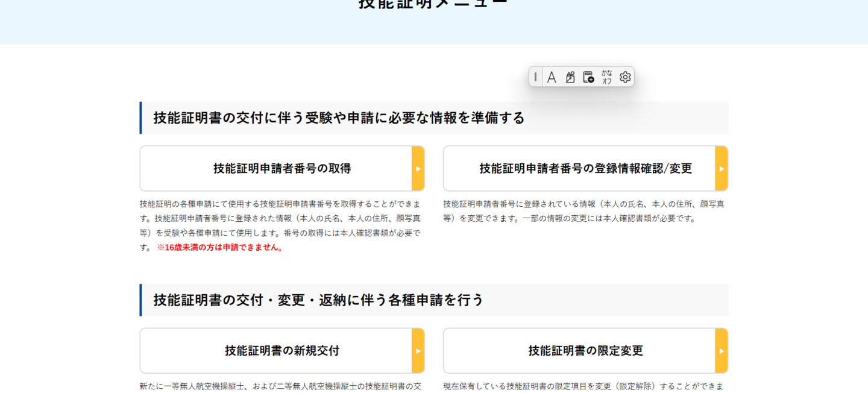
Task: Toggle the かな オフ kana input switch
Action: pyautogui.click(x=606, y=77)
